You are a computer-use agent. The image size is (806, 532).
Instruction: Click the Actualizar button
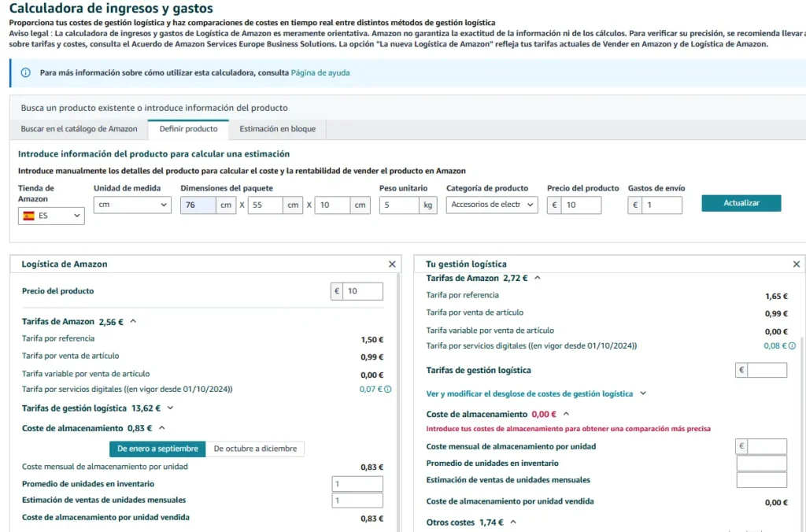(x=741, y=203)
